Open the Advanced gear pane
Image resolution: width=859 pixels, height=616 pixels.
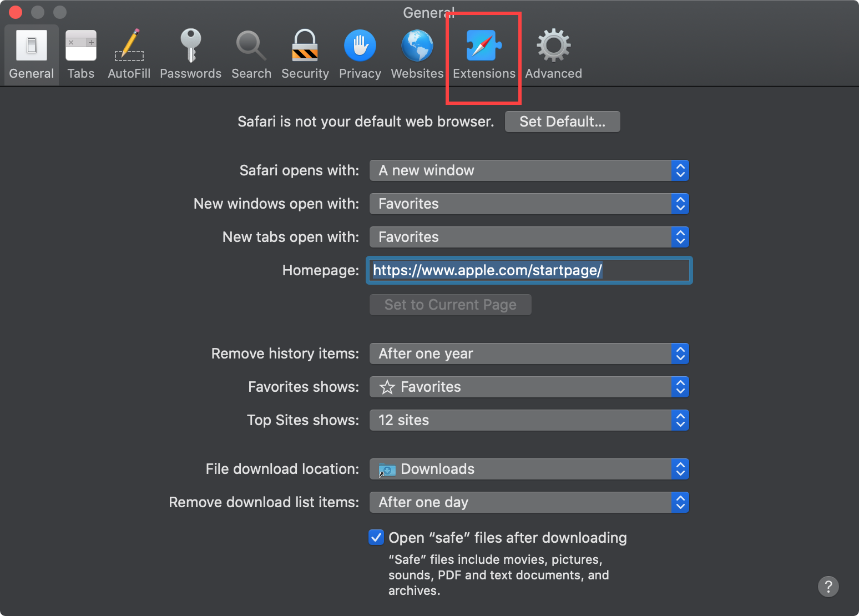pyautogui.click(x=553, y=54)
